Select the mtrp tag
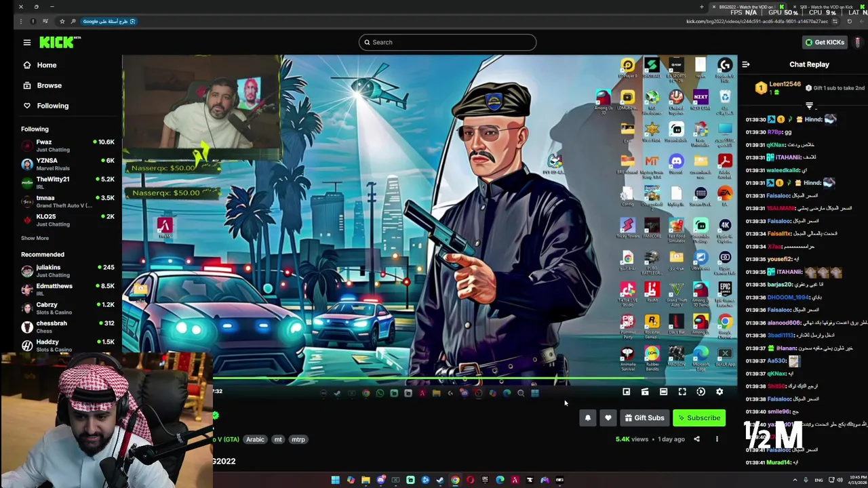The height and width of the screenshot is (488, 868). pyautogui.click(x=298, y=439)
